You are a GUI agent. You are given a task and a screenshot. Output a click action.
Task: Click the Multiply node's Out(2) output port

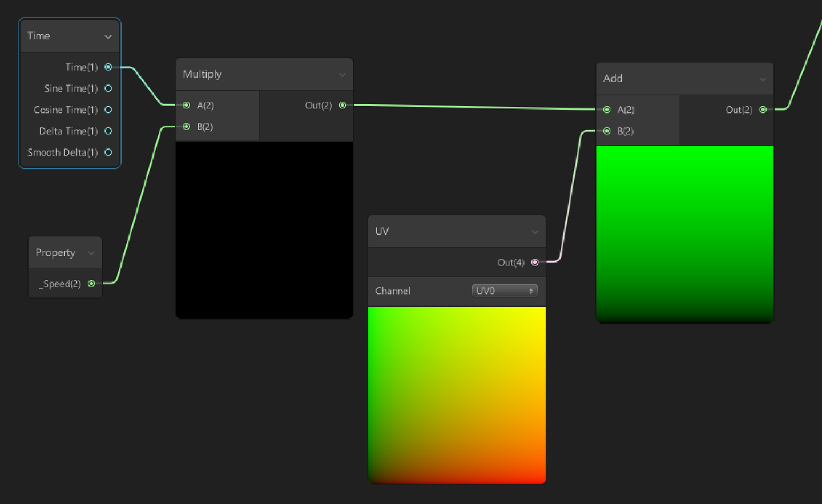[x=342, y=105]
